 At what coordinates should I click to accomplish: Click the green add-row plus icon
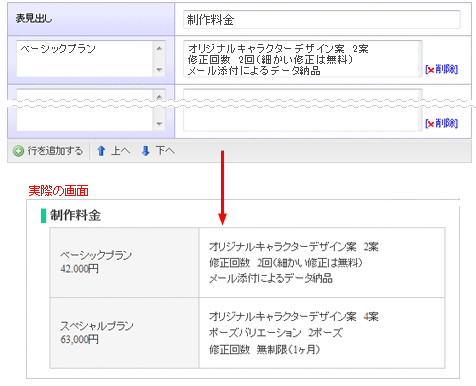[x=18, y=151]
